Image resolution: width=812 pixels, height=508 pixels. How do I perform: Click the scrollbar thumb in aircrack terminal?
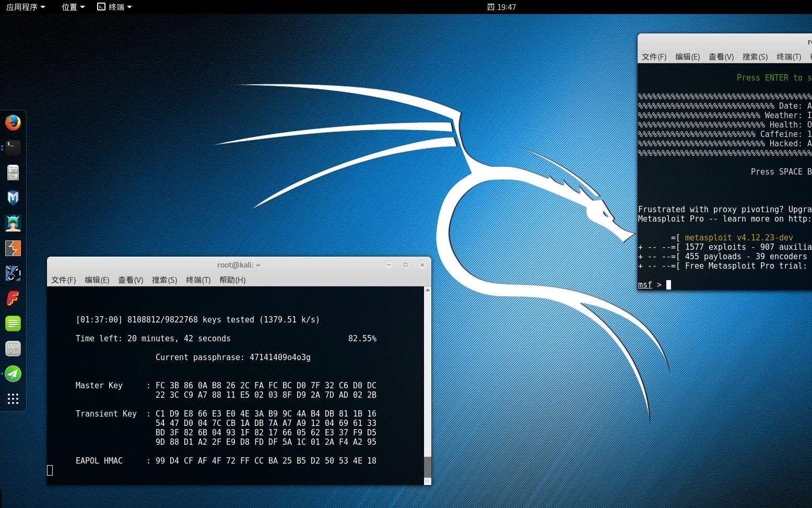(x=428, y=467)
